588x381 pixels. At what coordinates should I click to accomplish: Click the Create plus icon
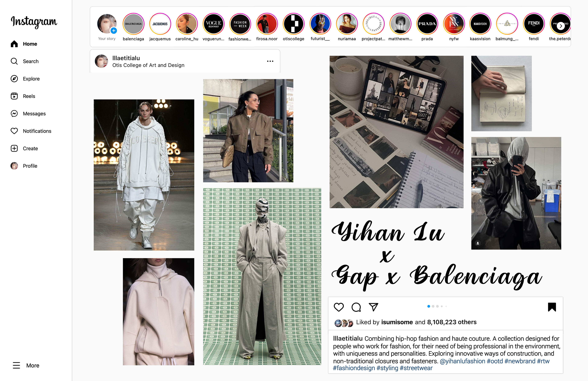[x=14, y=148]
